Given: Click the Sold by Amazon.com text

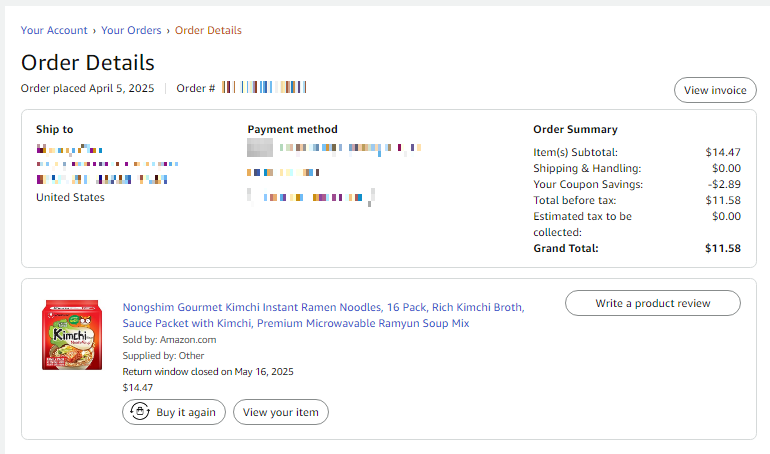Looking at the screenshot, I should click(x=169, y=340).
